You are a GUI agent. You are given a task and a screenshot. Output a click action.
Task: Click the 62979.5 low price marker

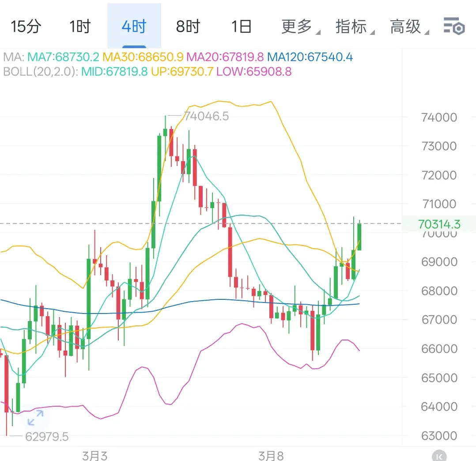coord(47,437)
